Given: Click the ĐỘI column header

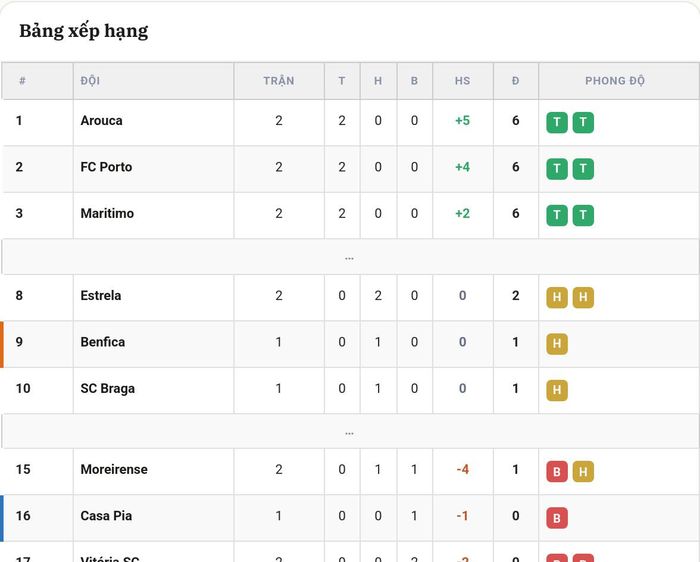Looking at the screenshot, I should point(90,81).
